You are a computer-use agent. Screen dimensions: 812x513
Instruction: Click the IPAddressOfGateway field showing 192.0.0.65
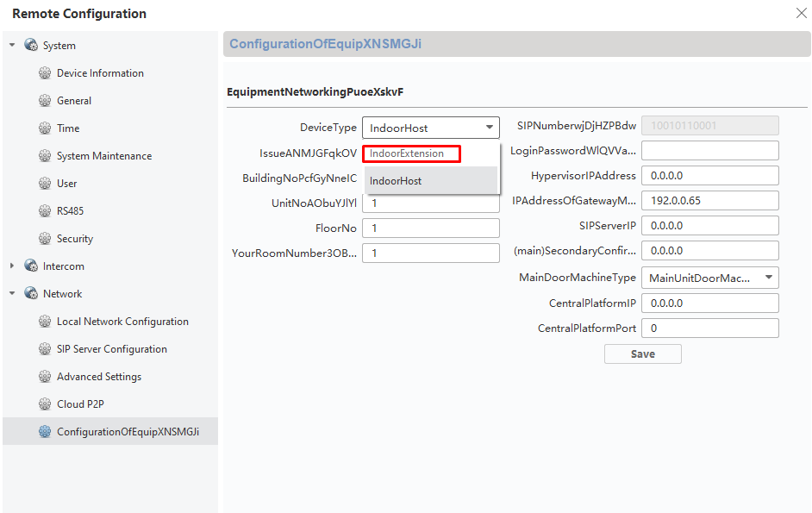pos(710,200)
